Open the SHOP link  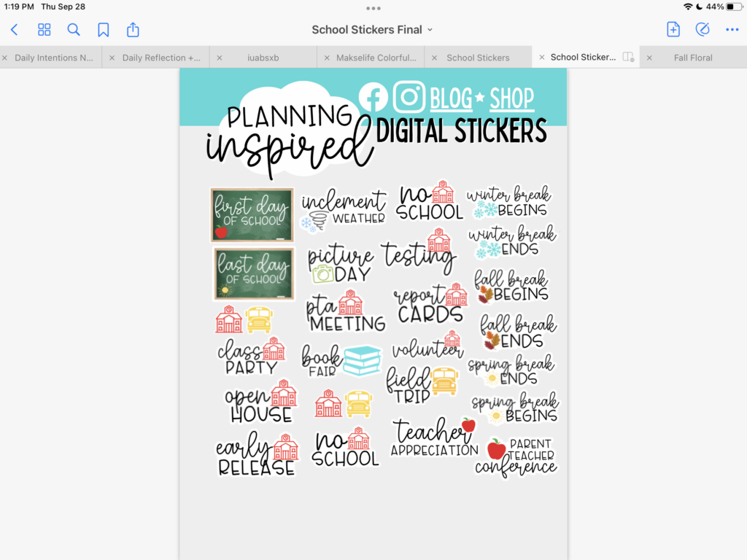point(511,98)
